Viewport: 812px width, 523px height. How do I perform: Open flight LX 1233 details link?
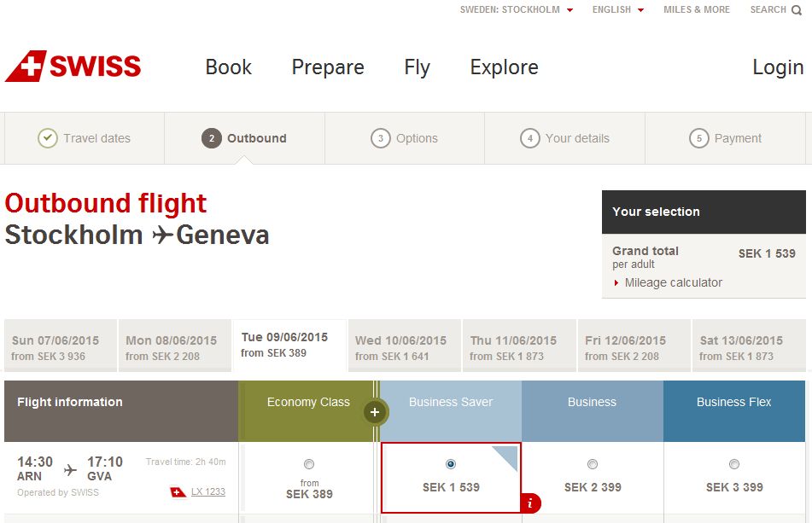click(x=208, y=491)
